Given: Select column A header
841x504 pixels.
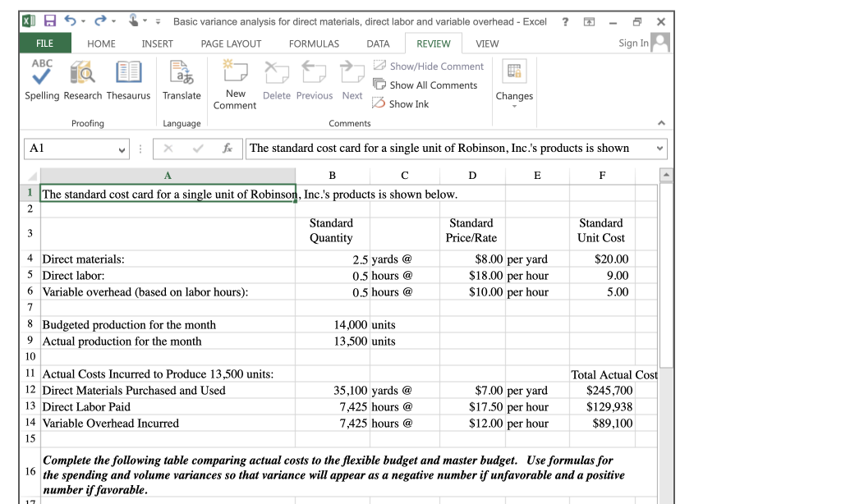Looking at the screenshot, I should coord(168,176).
